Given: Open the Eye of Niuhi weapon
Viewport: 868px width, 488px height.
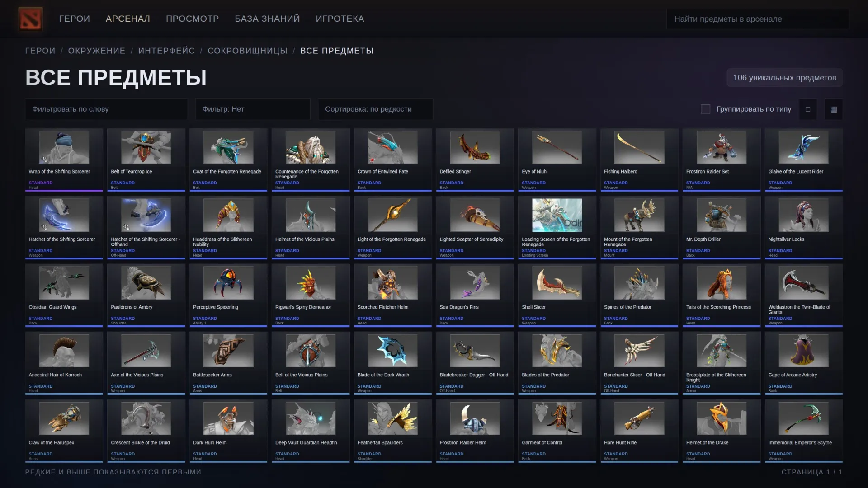Looking at the screenshot, I should point(557,160).
